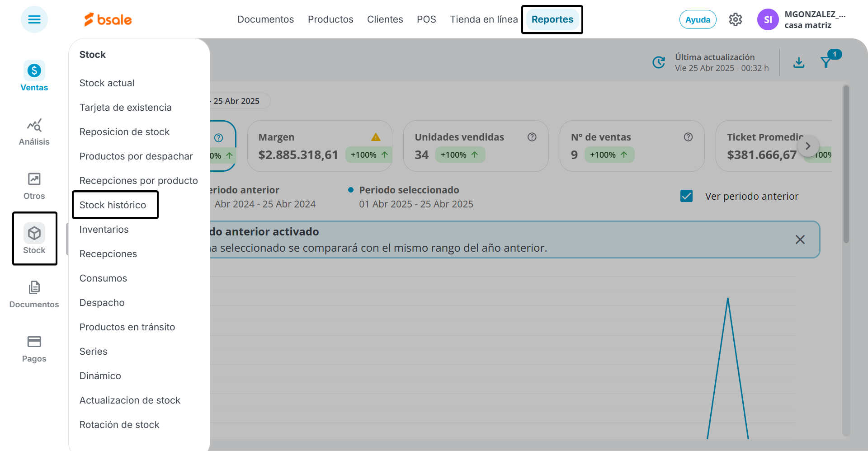Open Despacho report

pyautogui.click(x=102, y=303)
